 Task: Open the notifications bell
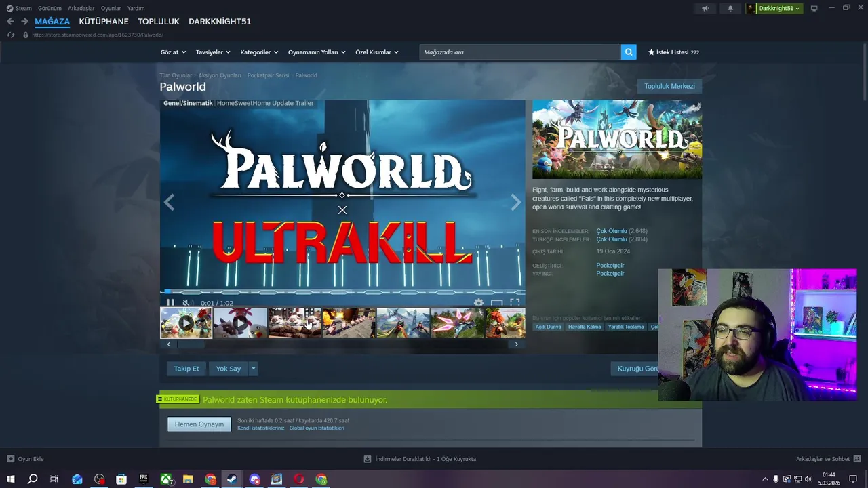tap(730, 8)
